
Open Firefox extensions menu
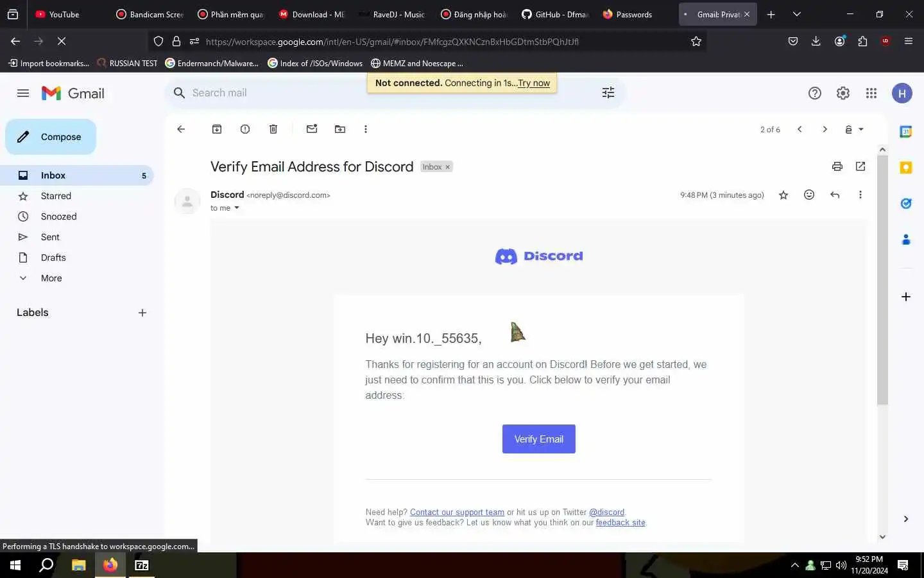862,41
